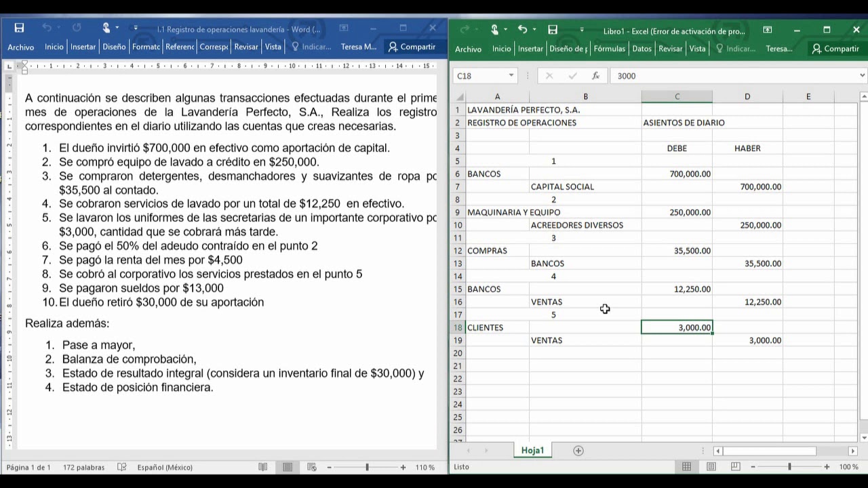Screen dimensions: 868x488
Task: Select row 12 header
Action: point(458,251)
